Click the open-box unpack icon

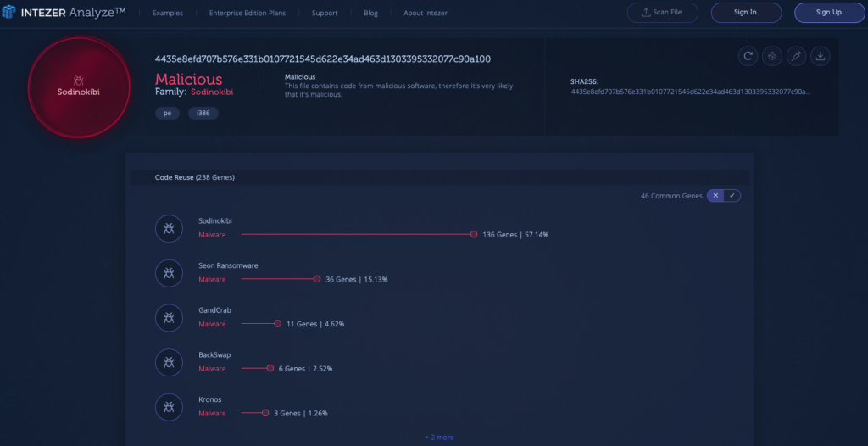(x=772, y=56)
